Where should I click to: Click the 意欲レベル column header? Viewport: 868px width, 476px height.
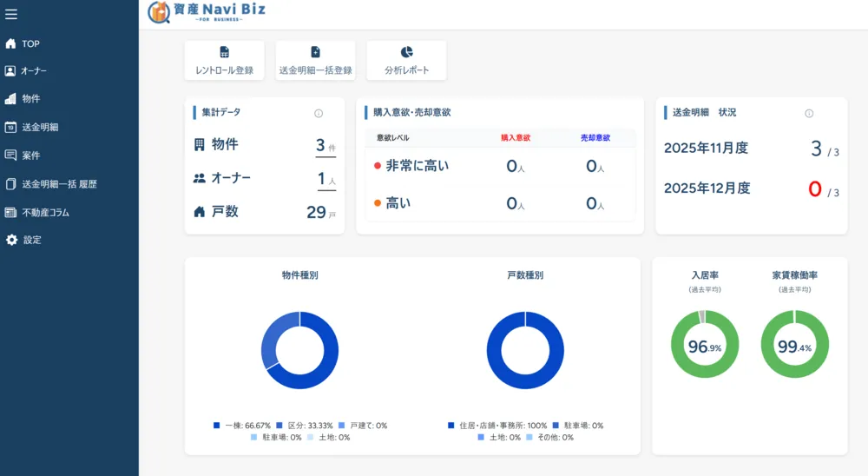pos(392,137)
